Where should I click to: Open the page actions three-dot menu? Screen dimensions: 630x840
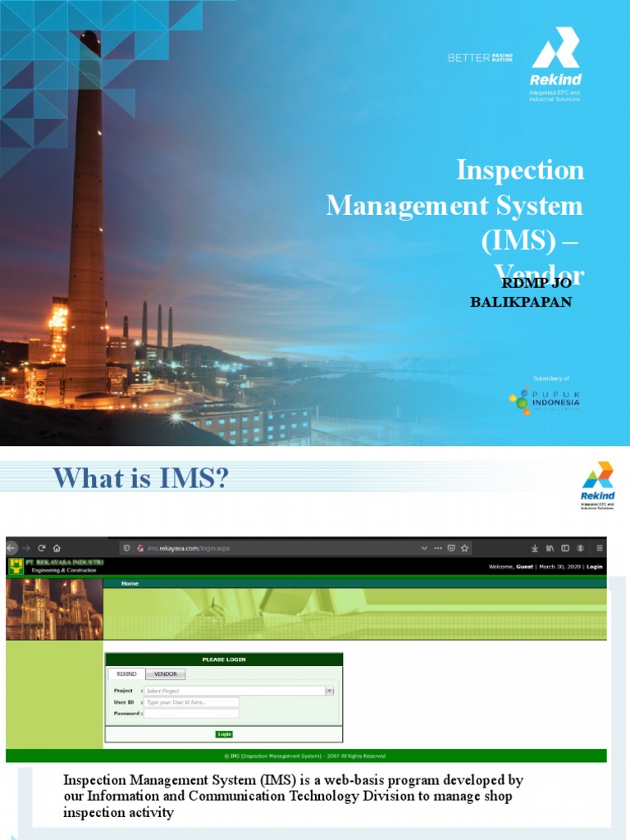tap(438, 548)
